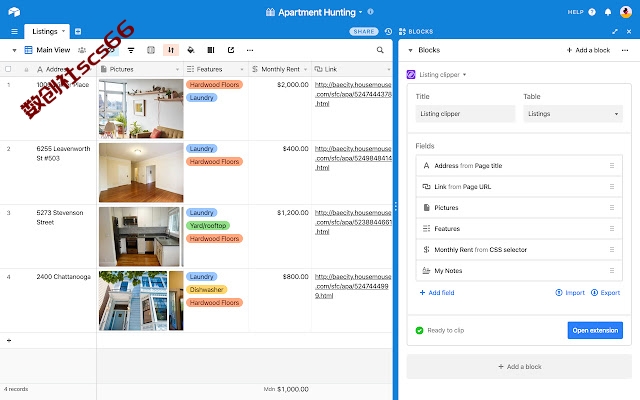The width and height of the screenshot is (640, 400).
Task: Grab the Address field handle
Action: [612, 166]
